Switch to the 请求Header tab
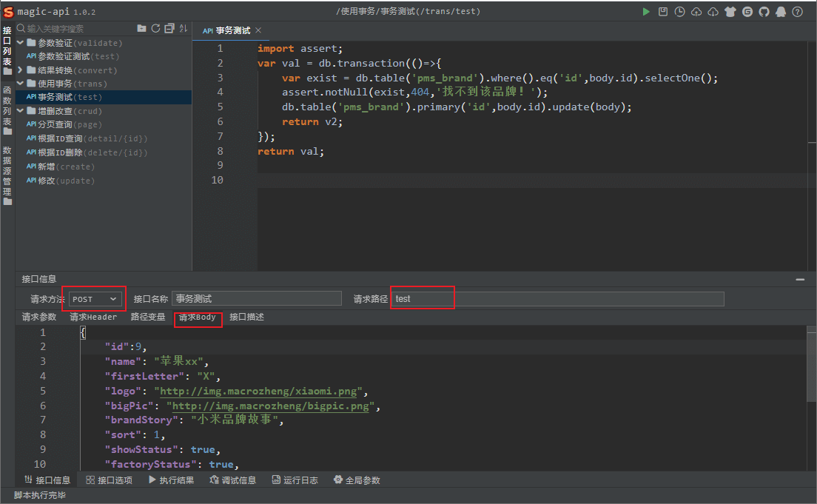817x504 pixels. (93, 317)
